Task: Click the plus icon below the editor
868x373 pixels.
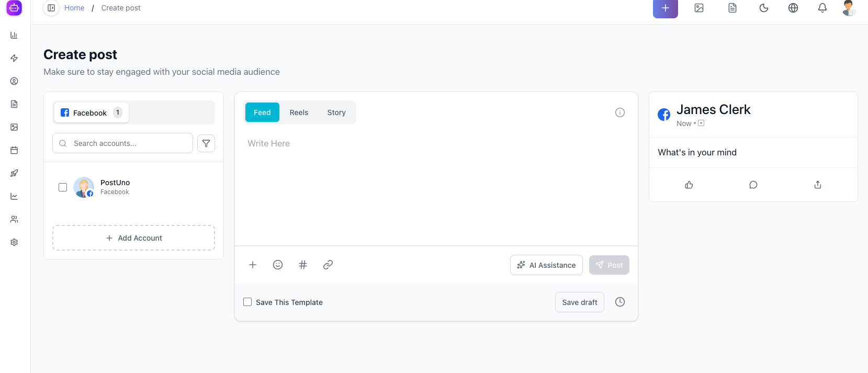Action: 253,265
